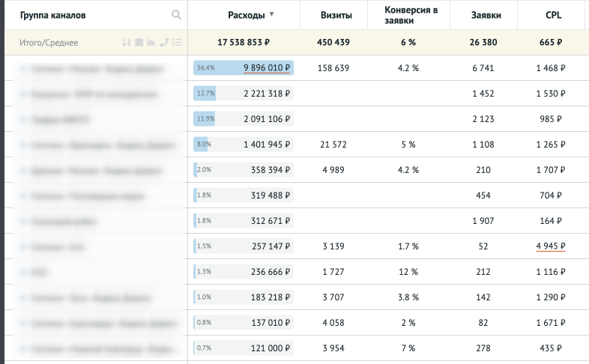
Task: Expand the row with 1 401 945 ₽ spend
Action: pyautogui.click(x=23, y=145)
